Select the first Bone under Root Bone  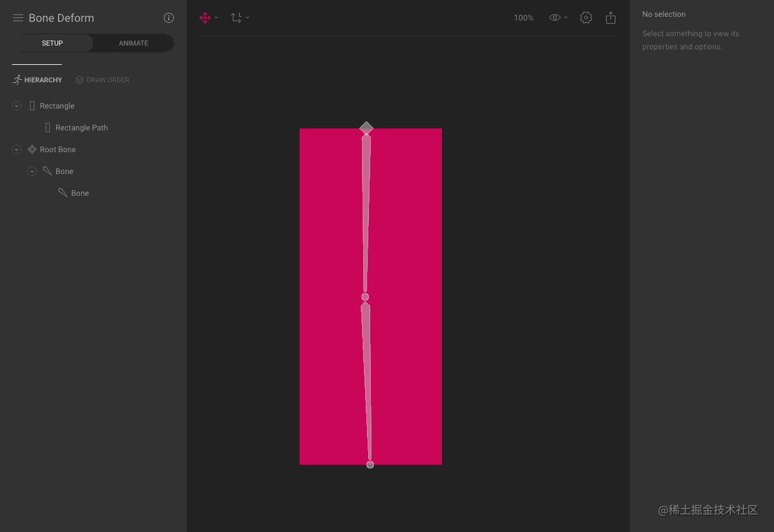64,172
